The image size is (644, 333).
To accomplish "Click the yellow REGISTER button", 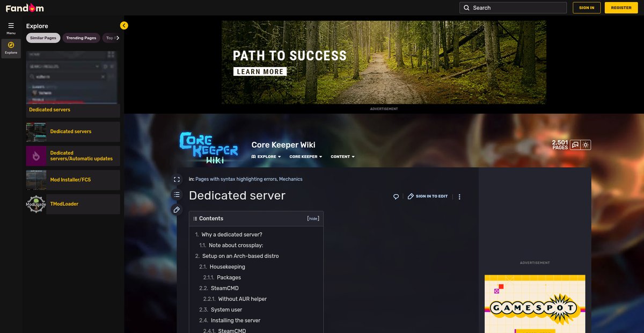I will pyautogui.click(x=621, y=8).
